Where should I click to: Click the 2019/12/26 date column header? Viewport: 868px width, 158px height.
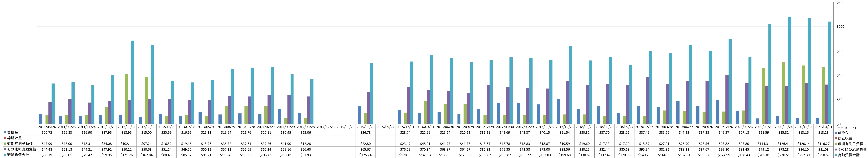[x=724, y=127]
